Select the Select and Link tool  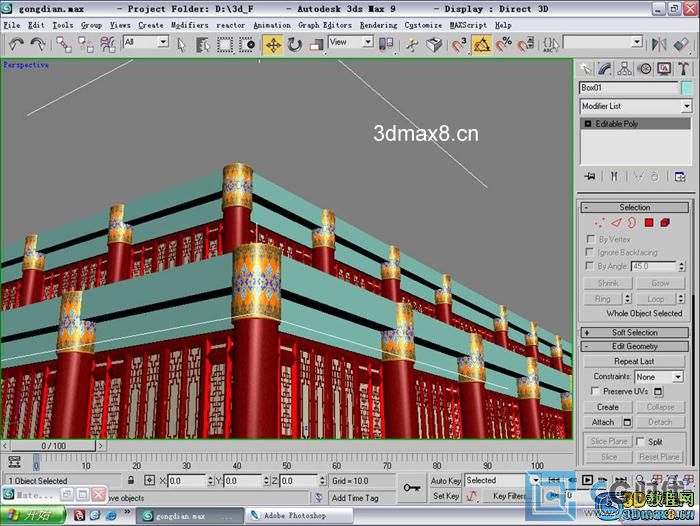[x=64, y=44]
